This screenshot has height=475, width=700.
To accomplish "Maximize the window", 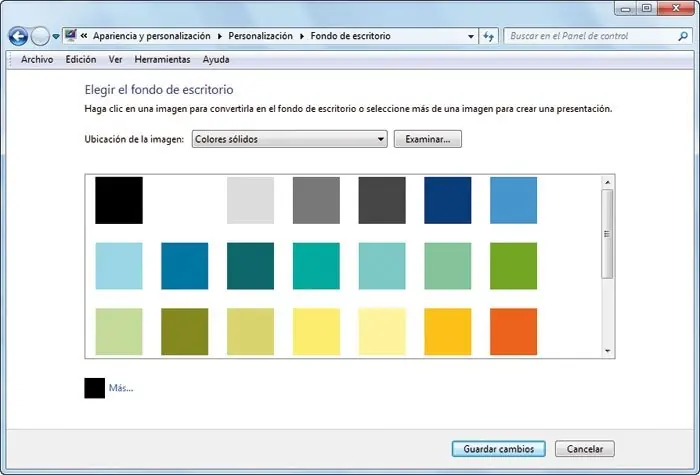I will pos(647,8).
